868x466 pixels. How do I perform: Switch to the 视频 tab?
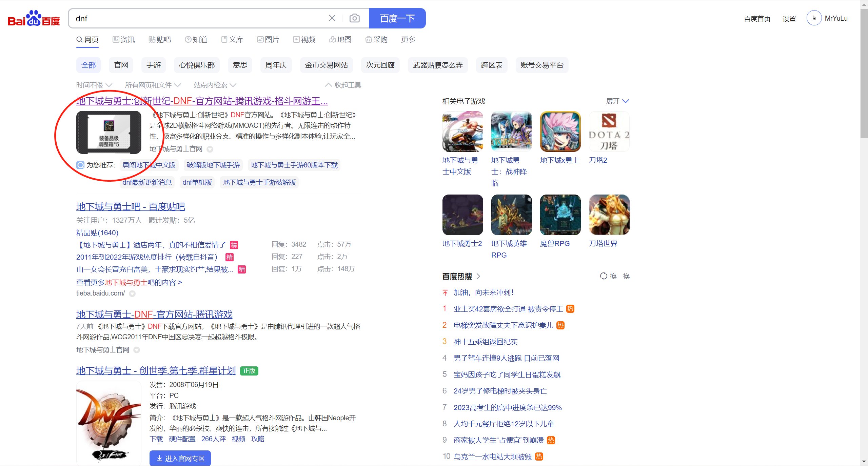(x=304, y=40)
